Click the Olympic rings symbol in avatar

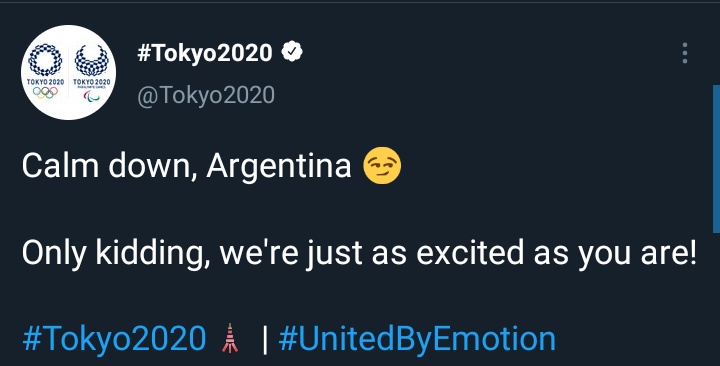tap(45, 92)
